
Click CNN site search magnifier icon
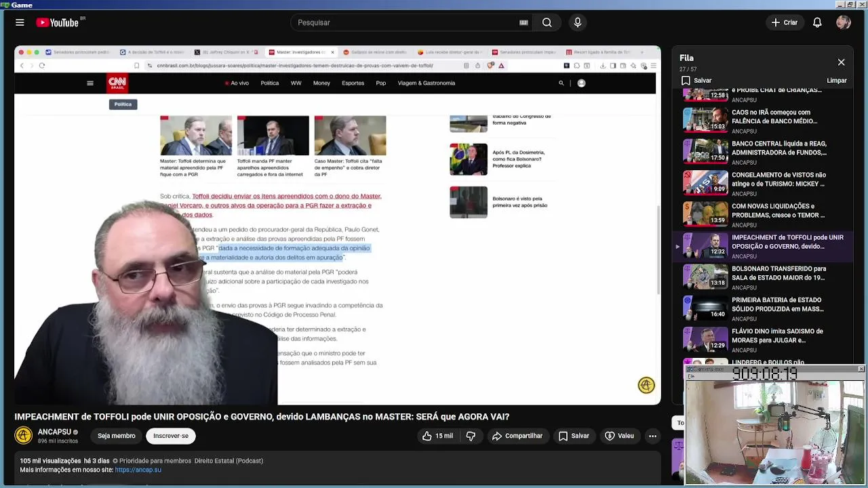pyautogui.click(x=561, y=83)
